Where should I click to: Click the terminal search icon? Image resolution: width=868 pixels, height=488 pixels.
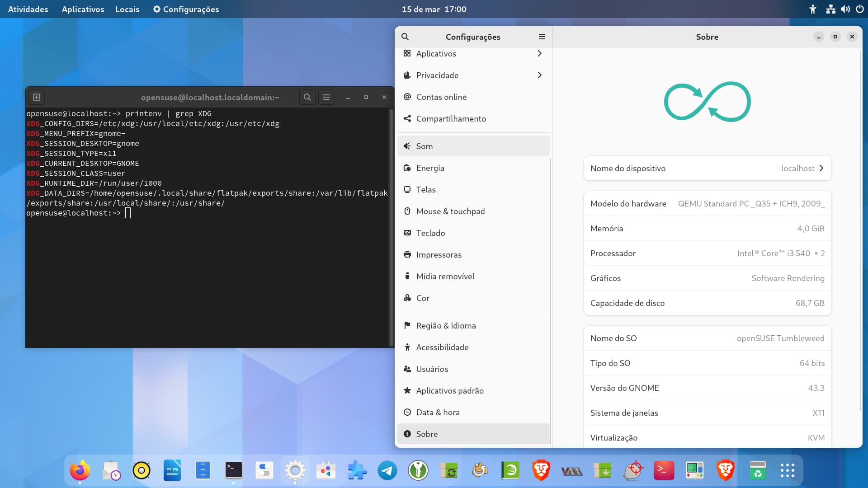tap(307, 97)
